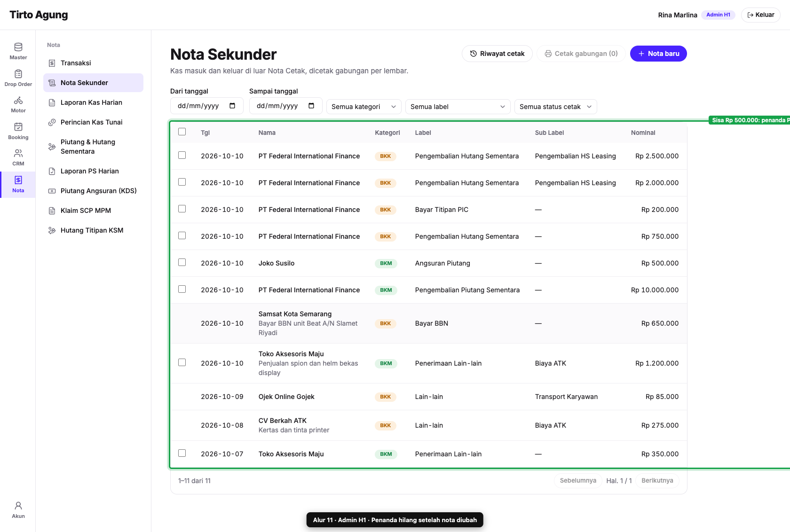
Task: Click the Piutang Angsuran (KDS) icon
Action: pos(52,191)
